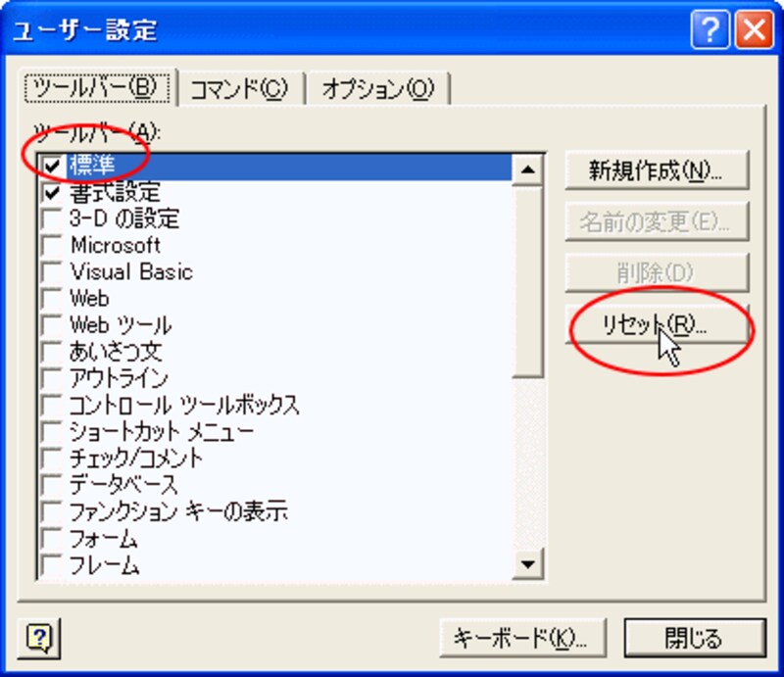Select the フレーム row text
The height and width of the screenshot is (677, 784).
[105, 565]
